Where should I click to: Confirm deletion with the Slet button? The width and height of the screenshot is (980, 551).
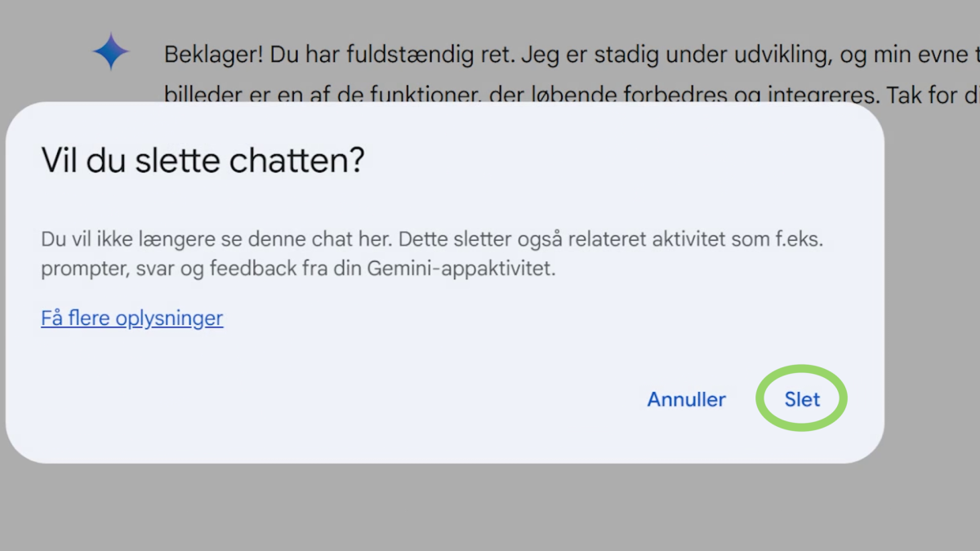pos(802,399)
